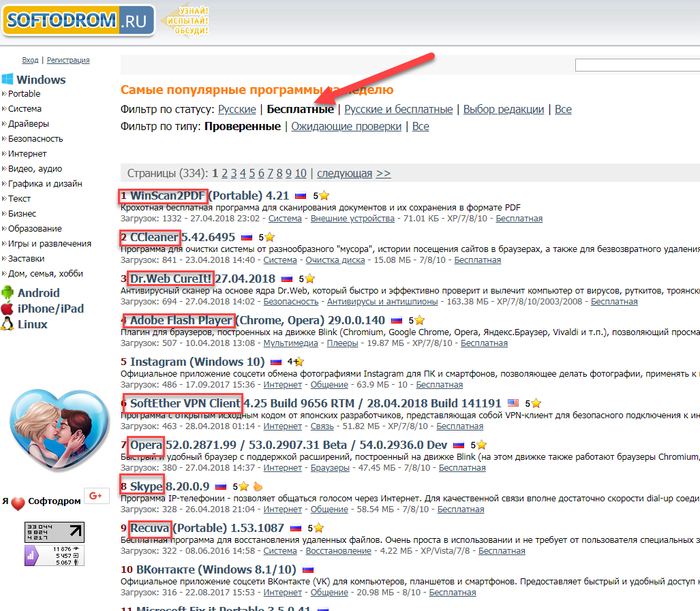Open the Adobe Flash Player program page
700x611 pixels.
point(257,320)
